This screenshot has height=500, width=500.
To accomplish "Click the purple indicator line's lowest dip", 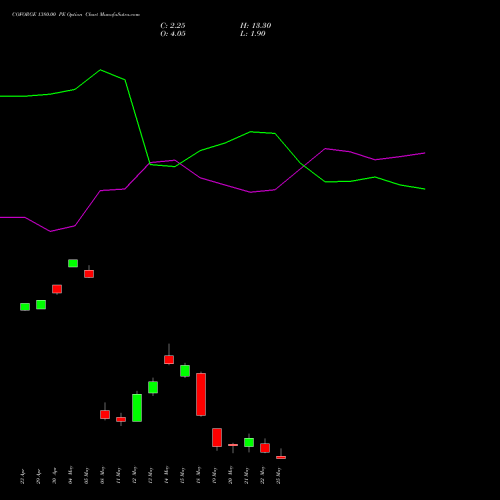I will 51,231.
